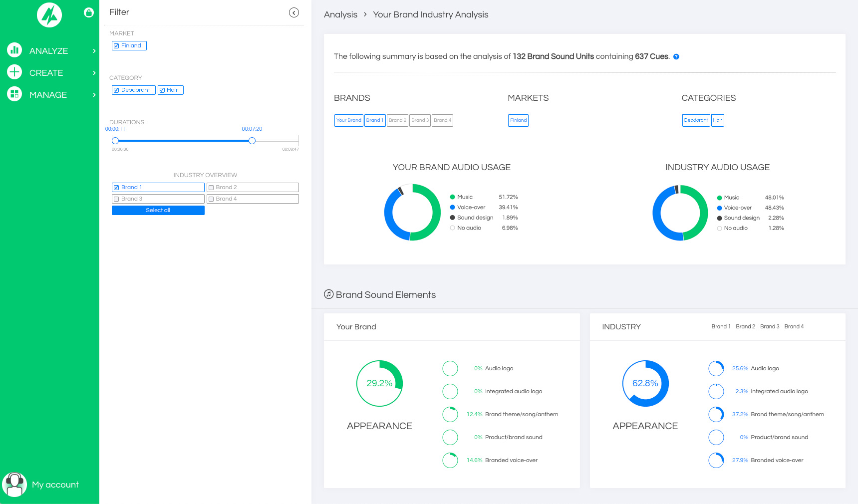Image resolution: width=858 pixels, height=504 pixels.
Task: Click Industry Brand theme 37.2% circle indicator
Action: click(x=716, y=414)
